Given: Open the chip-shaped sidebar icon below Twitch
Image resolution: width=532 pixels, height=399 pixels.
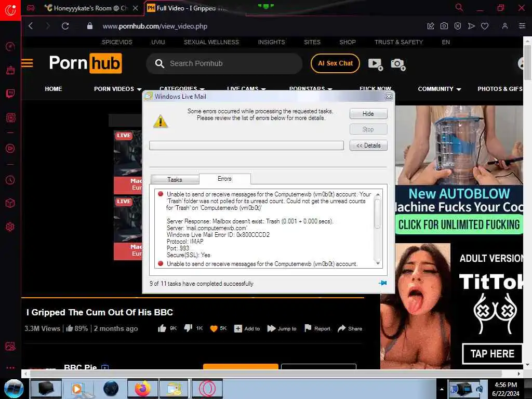Looking at the screenshot, I should click(10, 118).
